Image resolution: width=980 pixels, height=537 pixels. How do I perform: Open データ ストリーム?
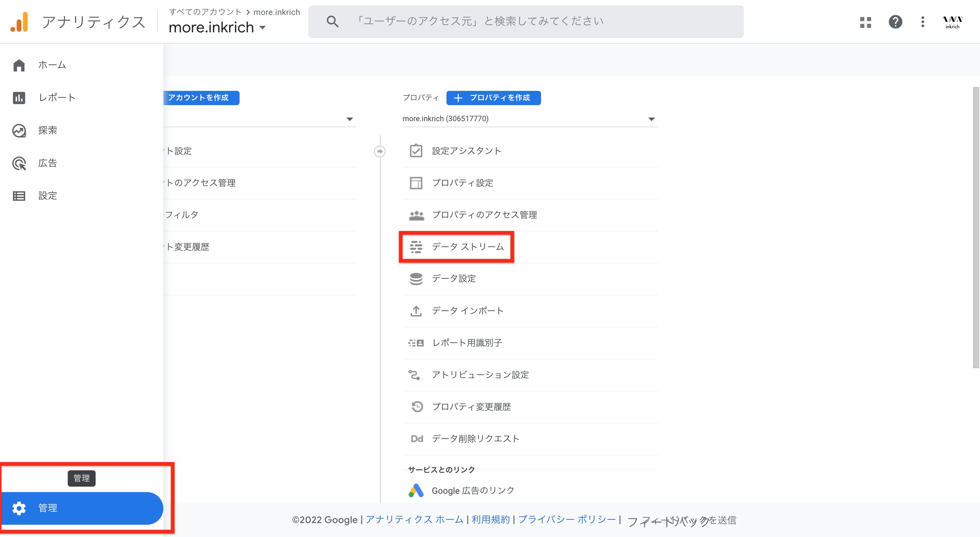(531, 247)
